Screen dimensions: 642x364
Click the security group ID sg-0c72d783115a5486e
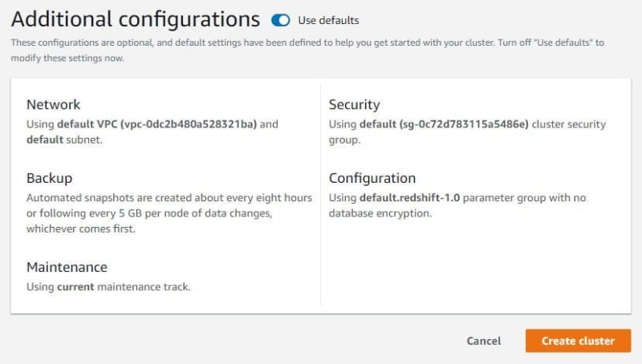click(x=464, y=124)
